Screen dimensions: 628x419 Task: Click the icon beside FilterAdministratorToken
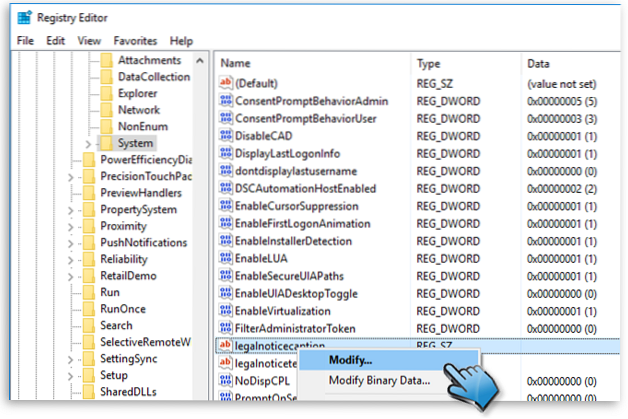pyautogui.click(x=225, y=327)
